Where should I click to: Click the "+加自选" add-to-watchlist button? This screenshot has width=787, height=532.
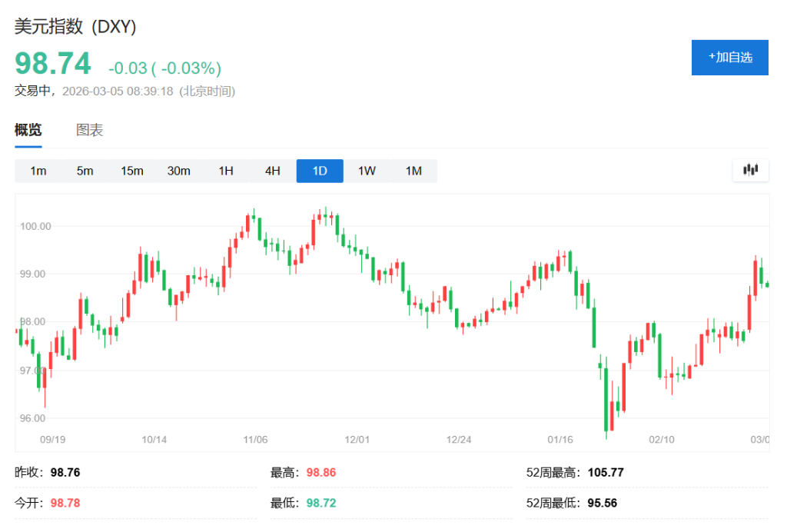click(729, 57)
